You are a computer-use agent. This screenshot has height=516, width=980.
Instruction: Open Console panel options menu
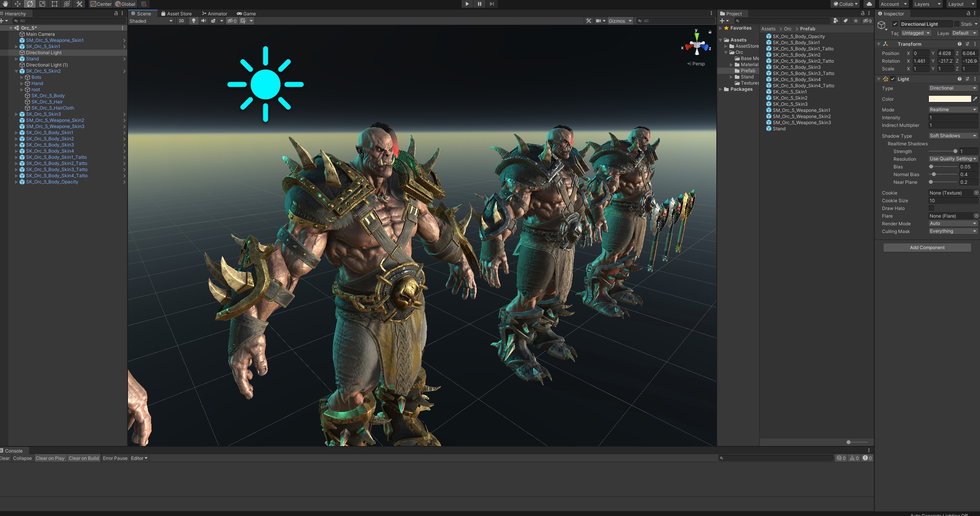869,450
